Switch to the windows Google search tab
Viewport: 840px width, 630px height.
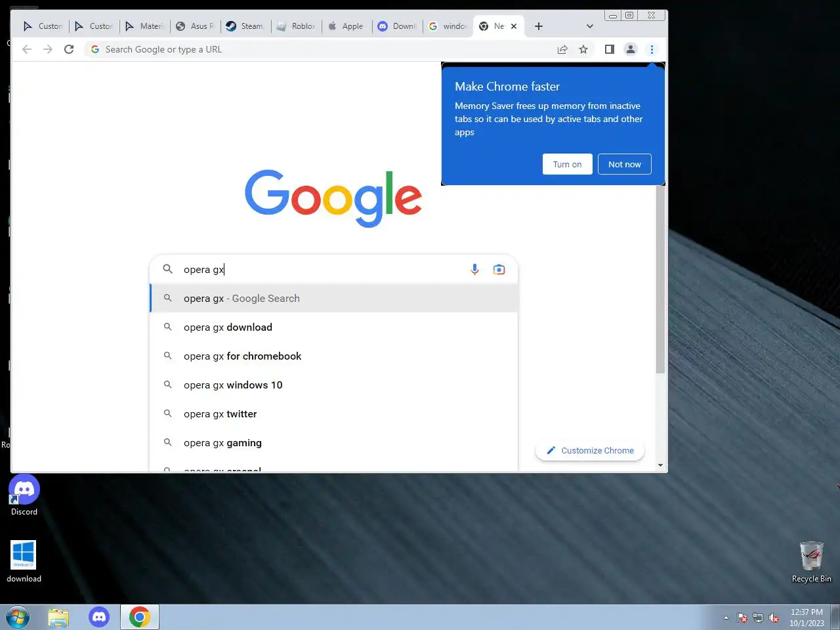(448, 26)
